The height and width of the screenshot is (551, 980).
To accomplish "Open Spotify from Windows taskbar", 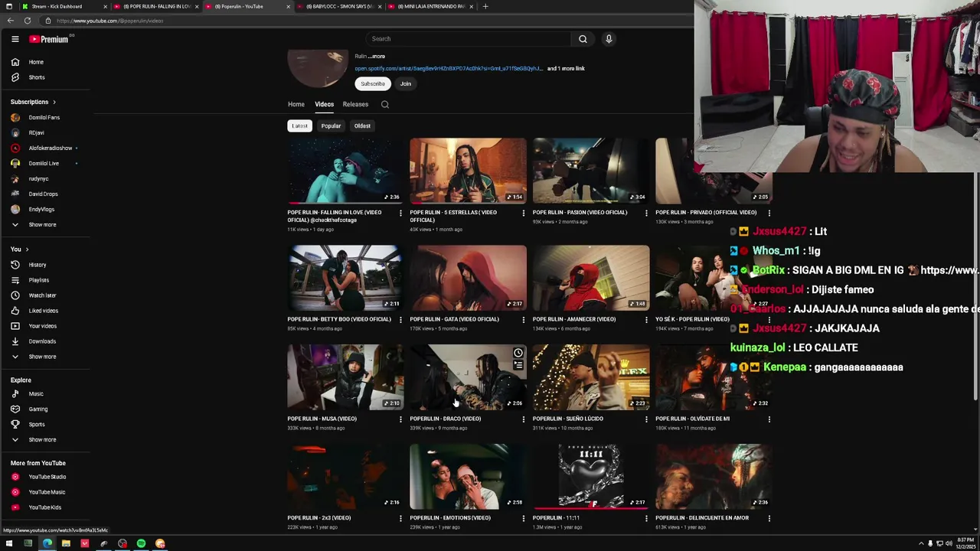I will tap(141, 544).
